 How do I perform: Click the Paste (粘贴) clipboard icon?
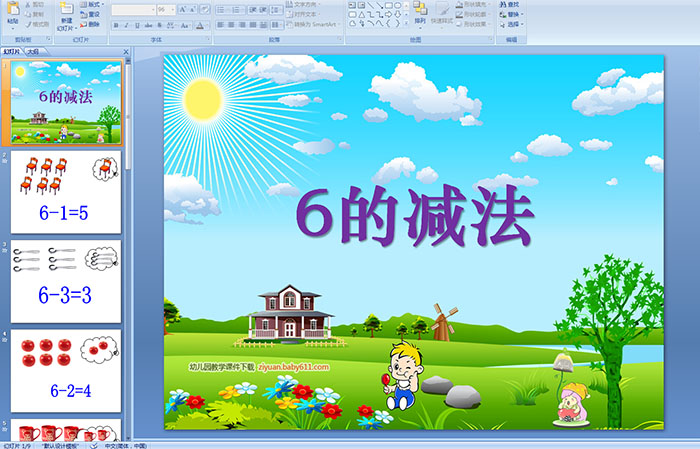tap(13, 8)
